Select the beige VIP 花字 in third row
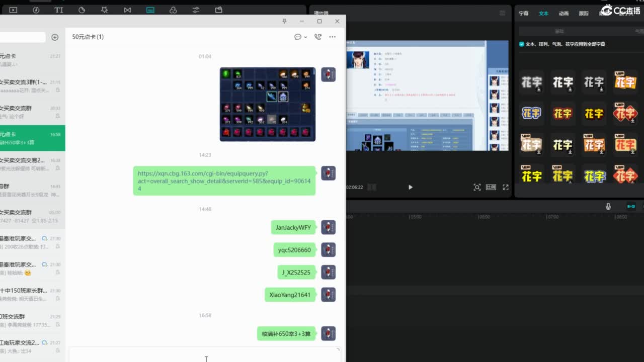Screen dimensions: 644x362 tap(531, 145)
